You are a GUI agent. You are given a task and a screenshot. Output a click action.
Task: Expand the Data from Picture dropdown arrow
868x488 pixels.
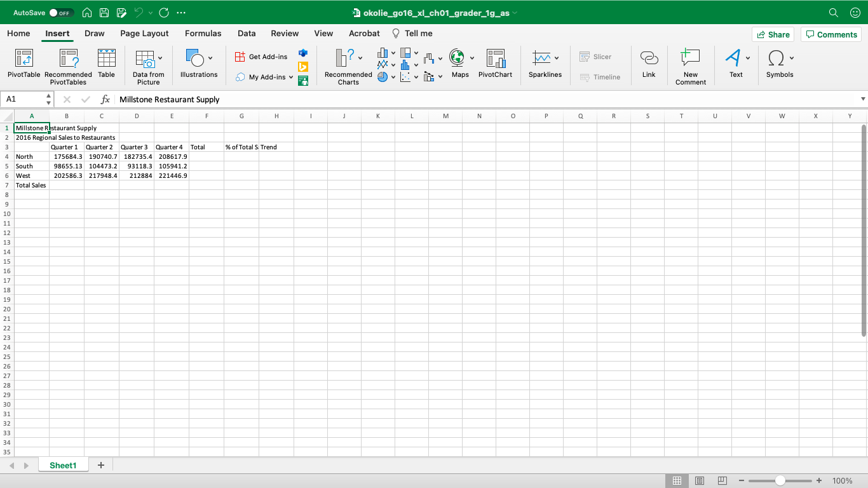pyautogui.click(x=160, y=58)
